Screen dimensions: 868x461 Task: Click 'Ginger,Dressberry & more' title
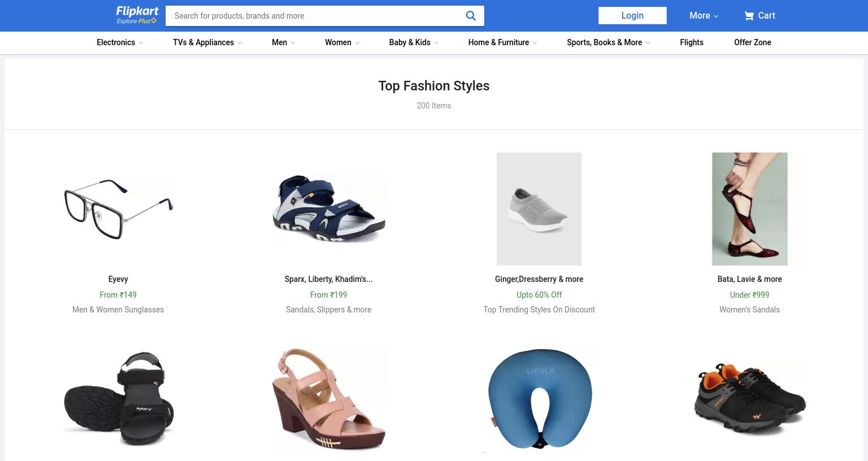tap(539, 279)
